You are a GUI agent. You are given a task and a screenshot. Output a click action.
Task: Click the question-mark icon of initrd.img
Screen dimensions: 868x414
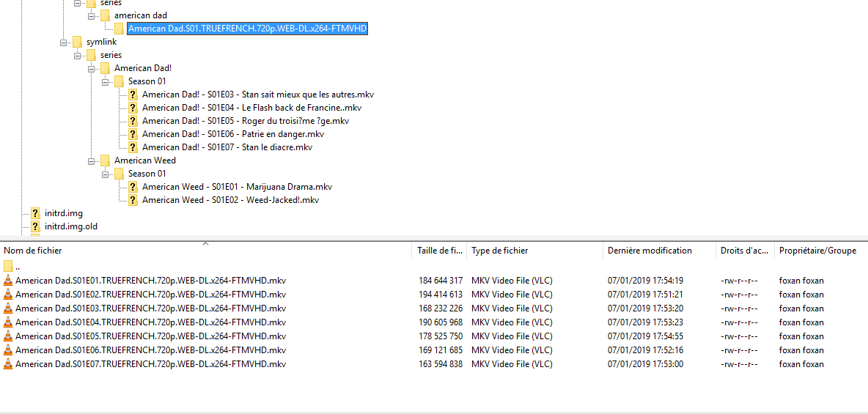coord(35,213)
